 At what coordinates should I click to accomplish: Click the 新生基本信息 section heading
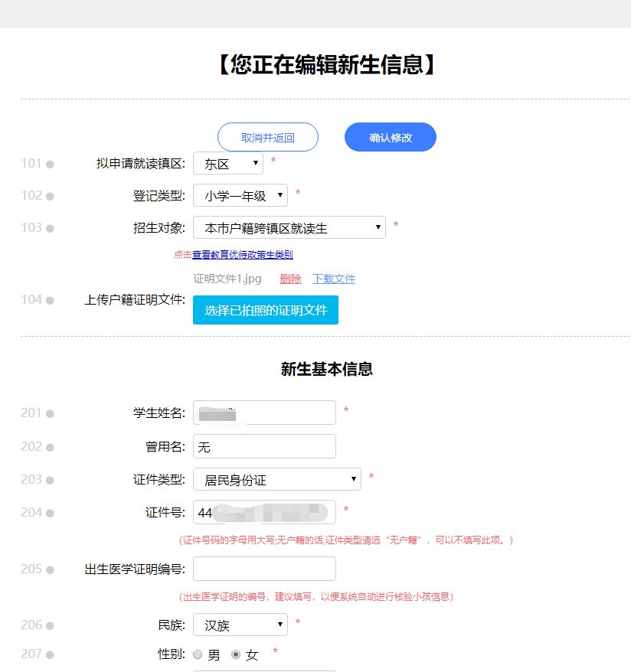coord(327,369)
